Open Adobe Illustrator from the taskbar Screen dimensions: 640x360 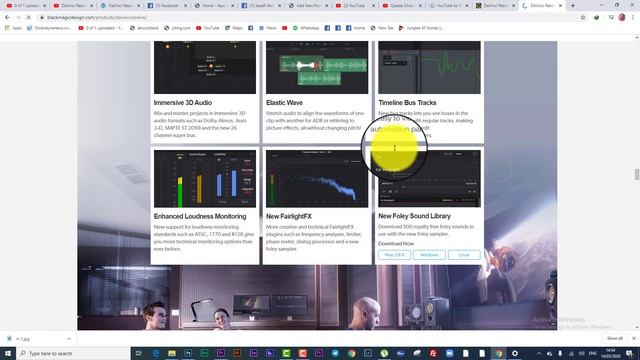tap(237, 353)
